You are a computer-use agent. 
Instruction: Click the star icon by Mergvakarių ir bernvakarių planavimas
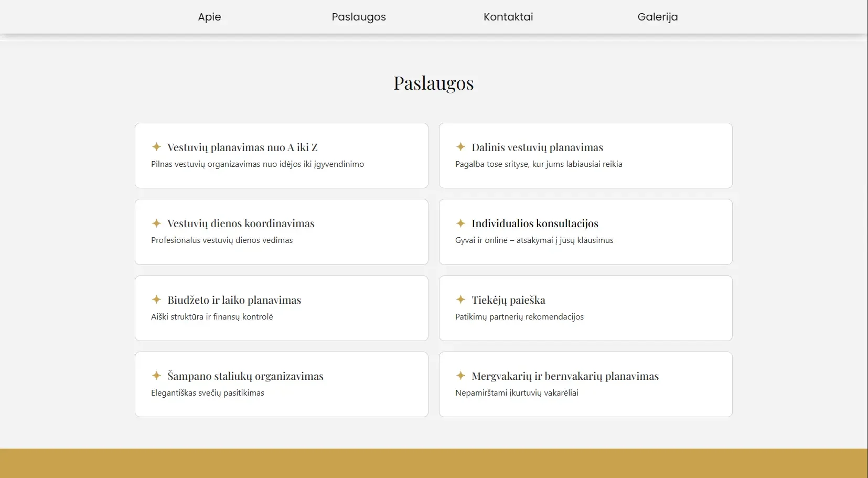coord(460,376)
